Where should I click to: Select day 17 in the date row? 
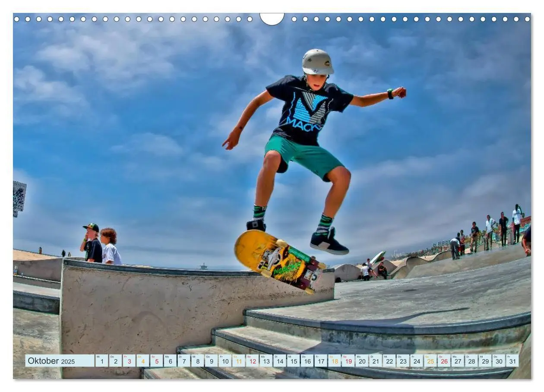(x=321, y=361)
